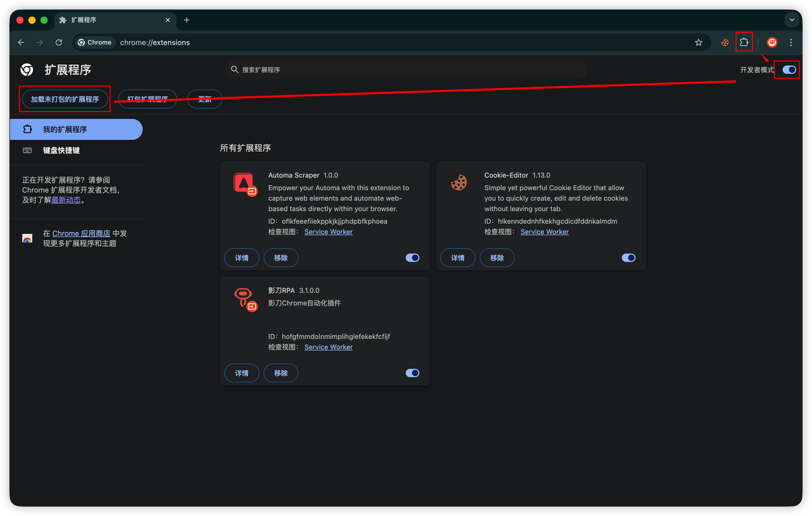Go back using the back arrow
Image resolution: width=812 pixels, height=516 pixels.
pyautogui.click(x=21, y=42)
